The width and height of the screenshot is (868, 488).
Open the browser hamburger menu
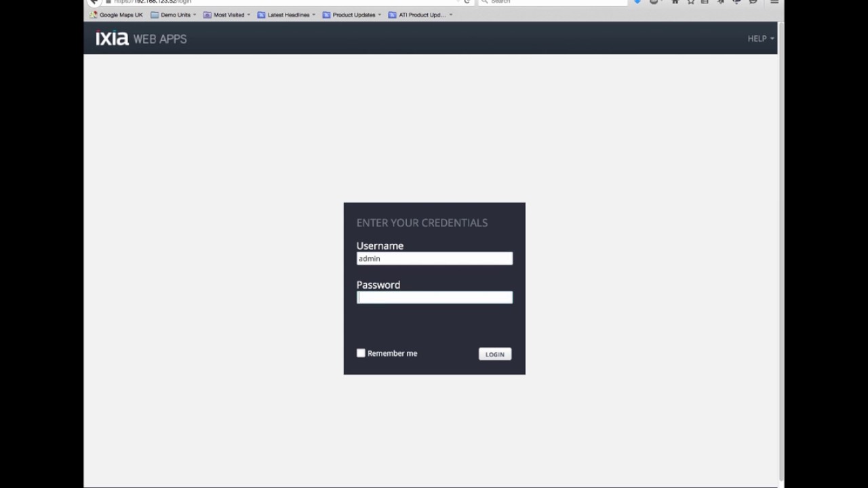774,2
